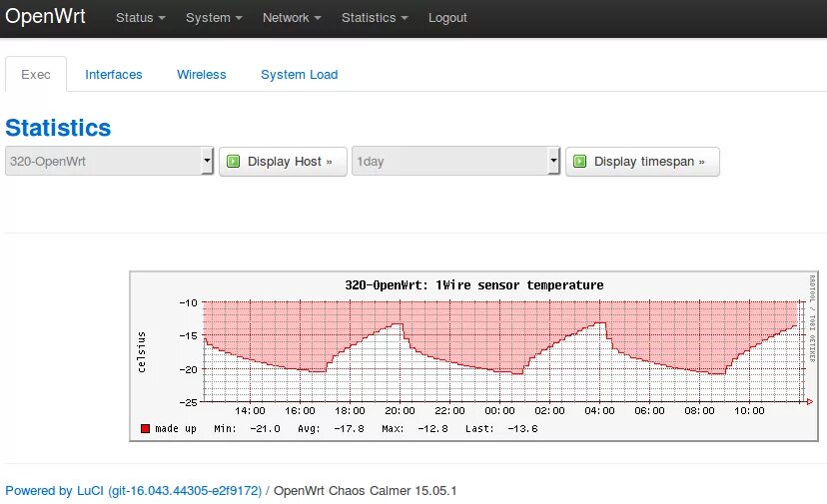Switch to the Interfaces tab

coord(114,74)
